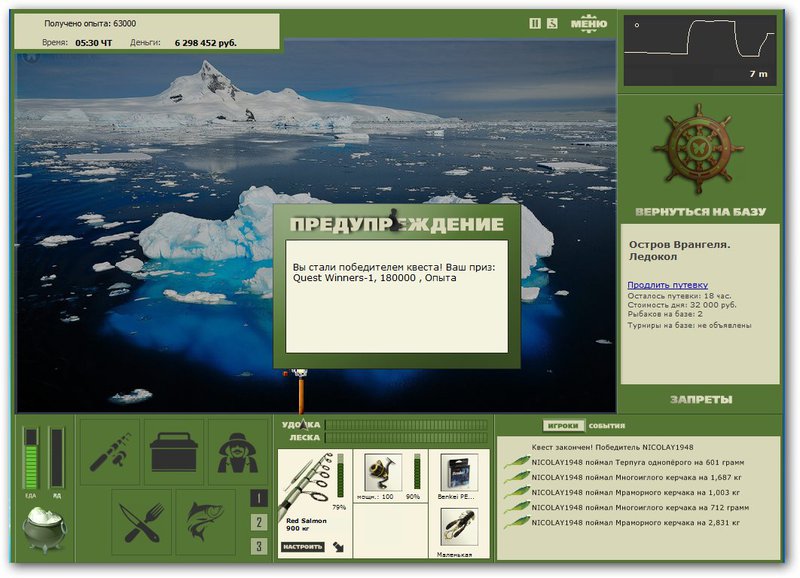Click the НАСТРОИТЬ button
The image size is (800, 578).
click(x=303, y=547)
